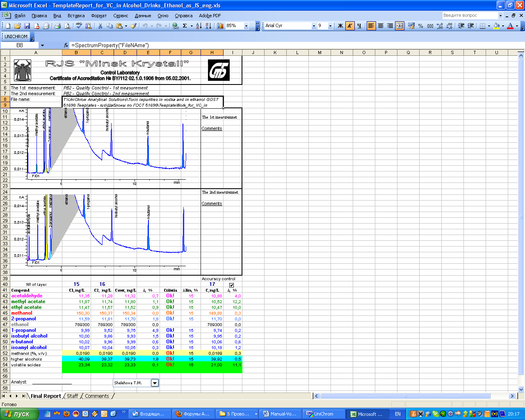
Task: Click the Paste clipboard icon
Action: [x=119, y=26]
